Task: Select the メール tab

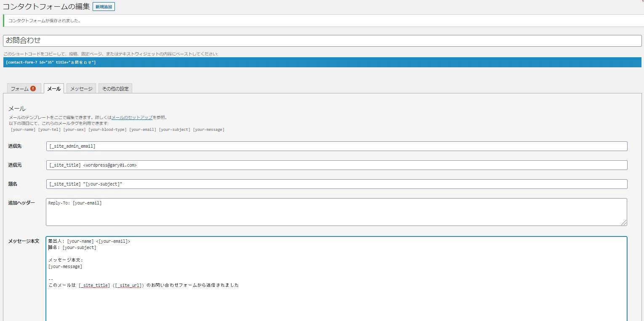Action: pyautogui.click(x=54, y=89)
